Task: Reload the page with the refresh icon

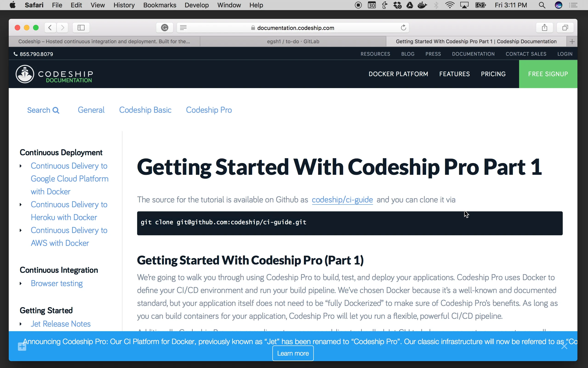Action: [x=403, y=28]
